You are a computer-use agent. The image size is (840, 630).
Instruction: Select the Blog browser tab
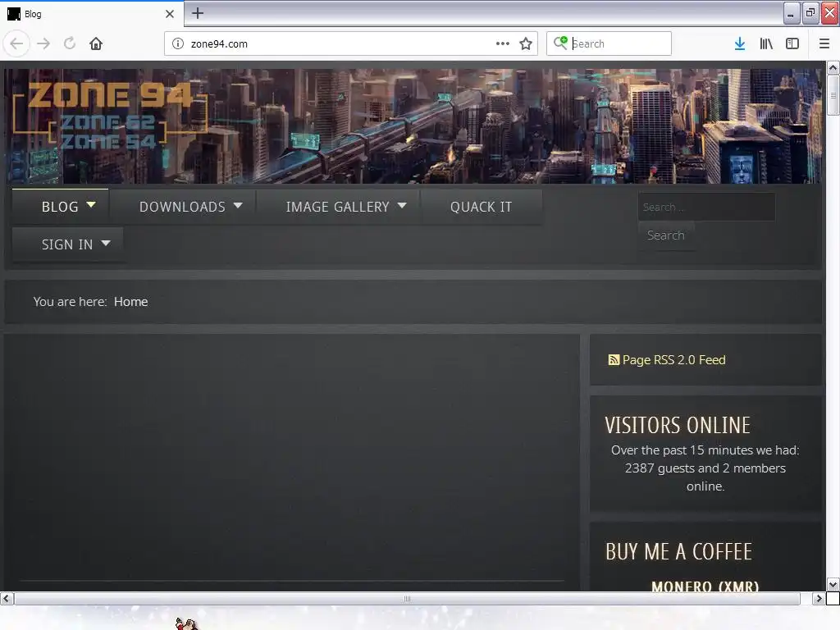pyautogui.click(x=91, y=14)
